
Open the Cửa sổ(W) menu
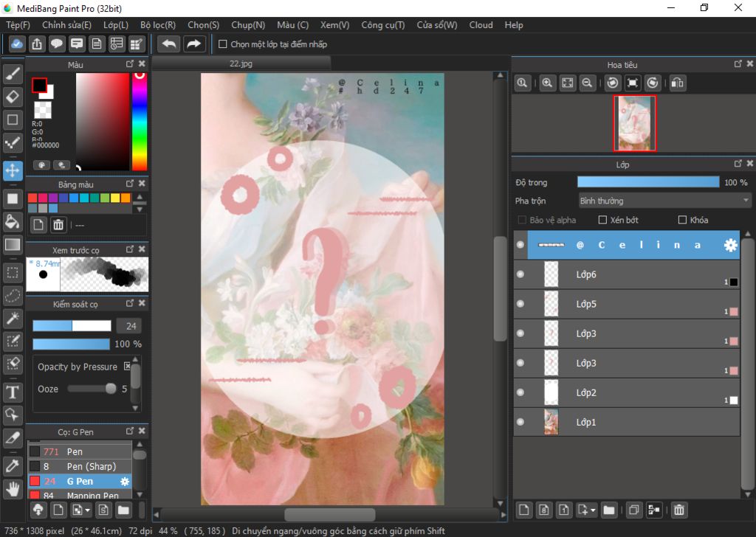pyautogui.click(x=437, y=25)
